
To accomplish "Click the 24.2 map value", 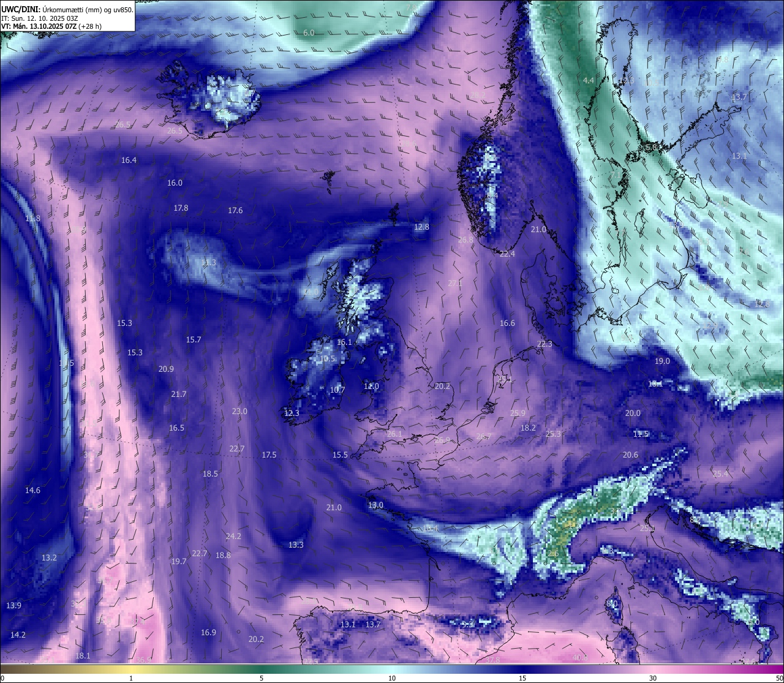I will point(233,536).
